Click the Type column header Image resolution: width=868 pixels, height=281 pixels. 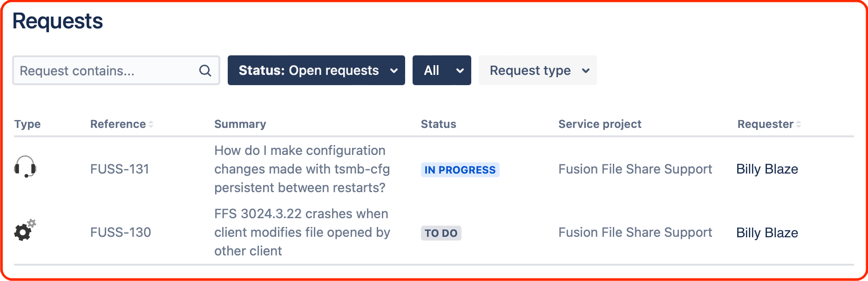(x=27, y=124)
